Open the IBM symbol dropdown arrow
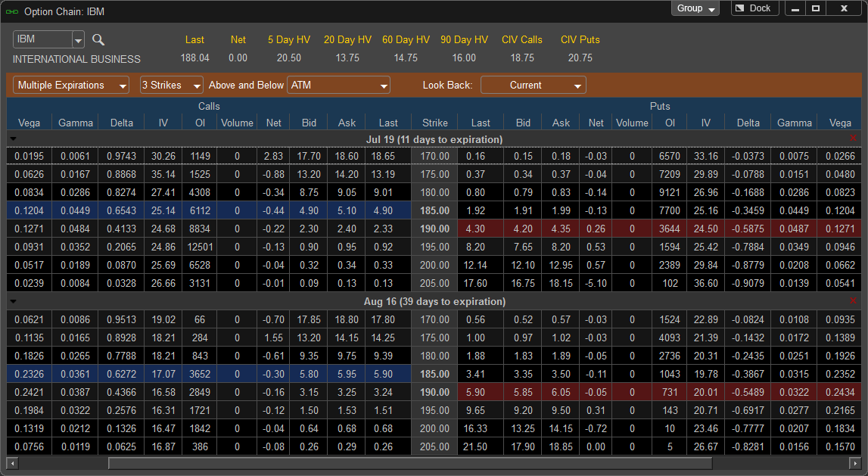Viewport: 868px width, 476px height. click(x=78, y=40)
